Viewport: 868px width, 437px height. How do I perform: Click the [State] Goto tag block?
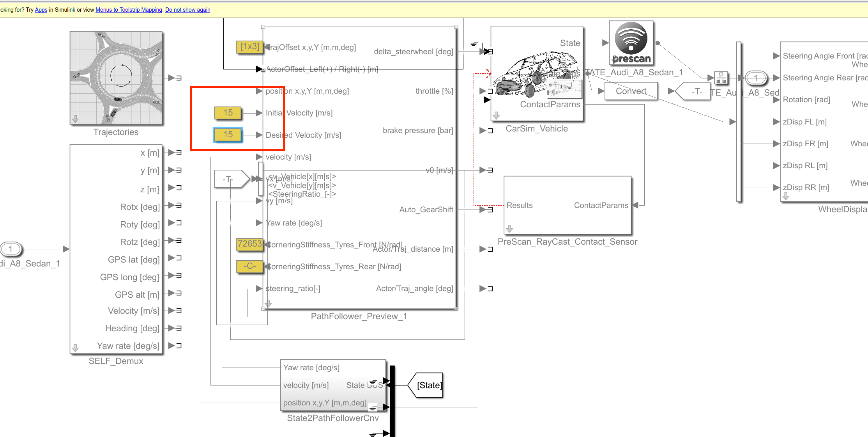[427, 385]
